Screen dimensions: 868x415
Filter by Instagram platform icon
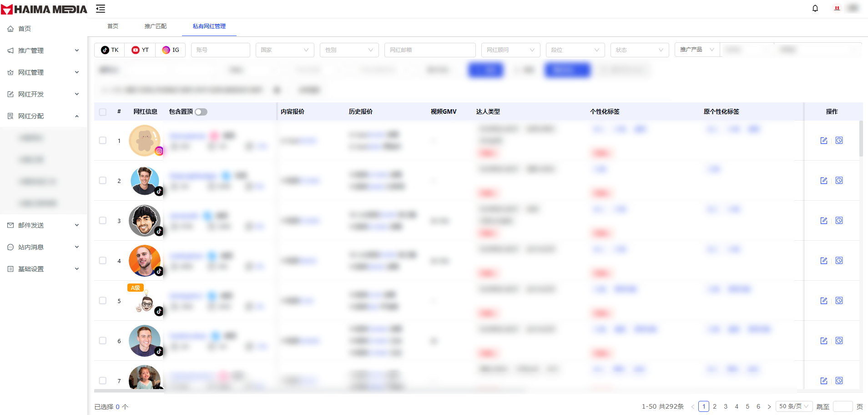coord(171,50)
